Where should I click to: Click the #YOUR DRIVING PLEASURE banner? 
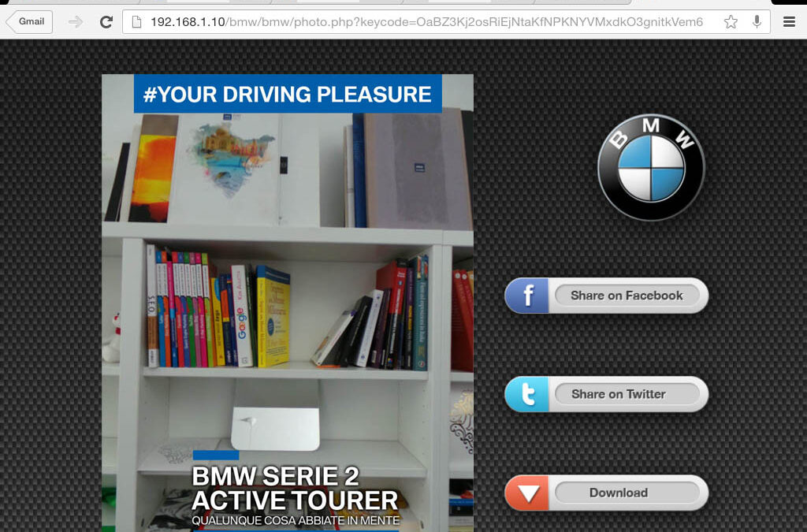[x=288, y=94]
